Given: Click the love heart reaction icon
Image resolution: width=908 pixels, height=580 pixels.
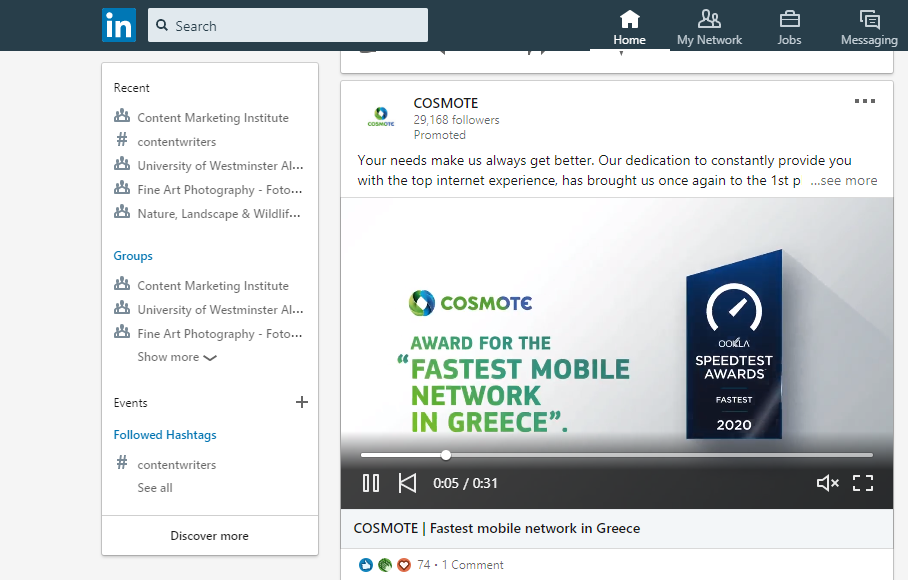Looking at the screenshot, I should [404, 565].
